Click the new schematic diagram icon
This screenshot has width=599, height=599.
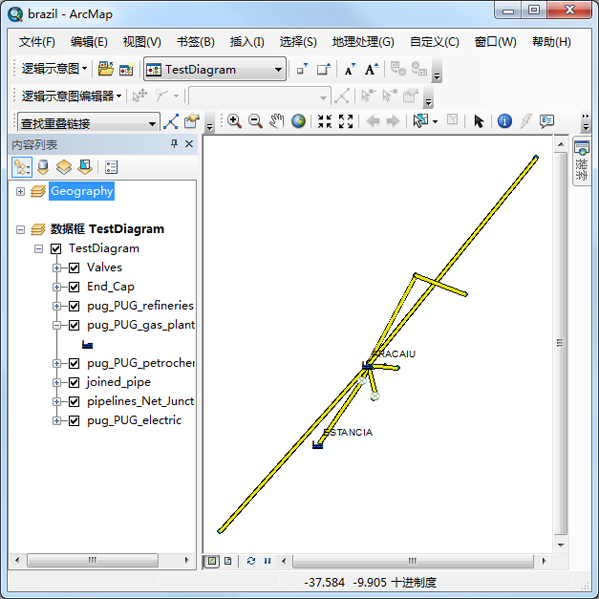click(126, 69)
